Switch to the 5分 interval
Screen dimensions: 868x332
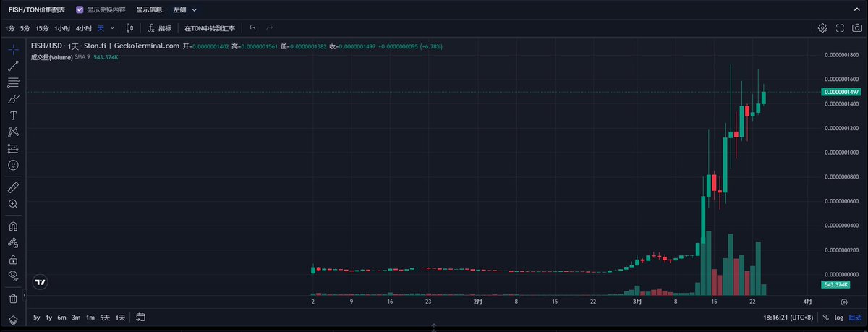[25, 28]
